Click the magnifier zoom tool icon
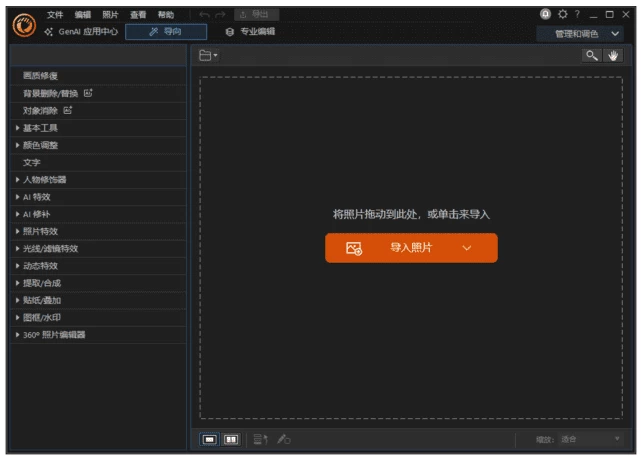The height and width of the screenshot is (460, 642). 593,56
